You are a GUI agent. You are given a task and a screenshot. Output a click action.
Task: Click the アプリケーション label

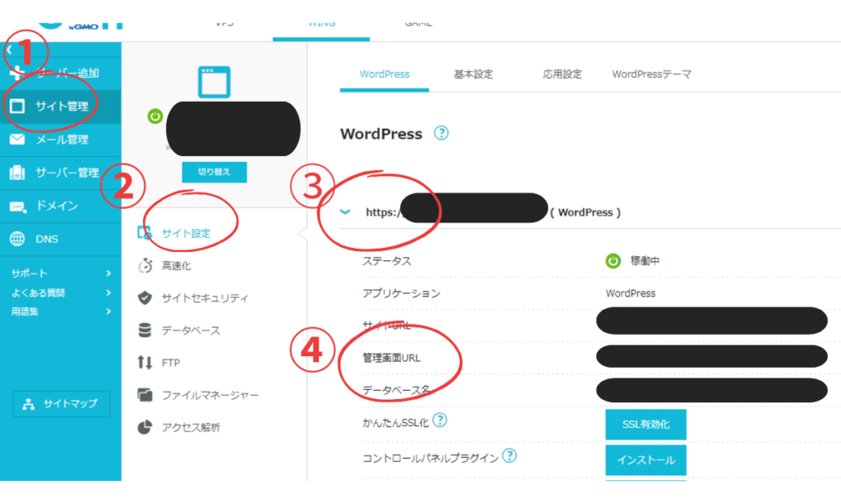pyautogui.click(x=401, y=293)
